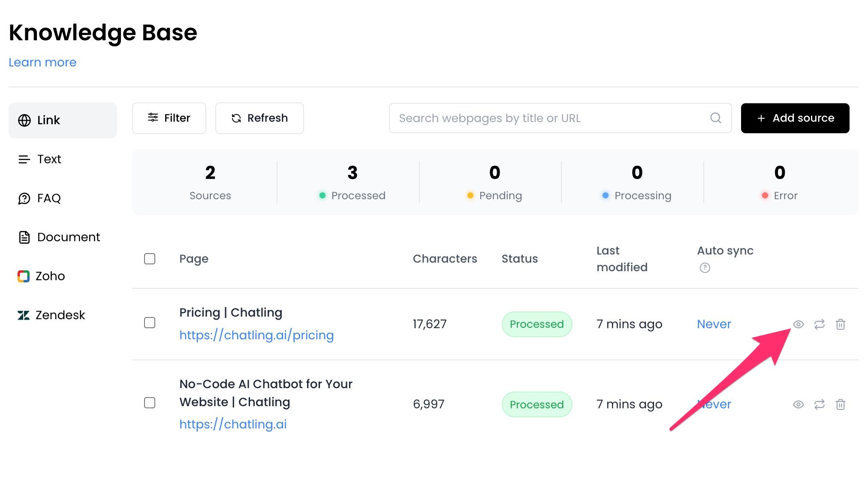This screenshot has width=868, height=479.
Task: Open the Zendesk source tab
Action: [60, 315]
